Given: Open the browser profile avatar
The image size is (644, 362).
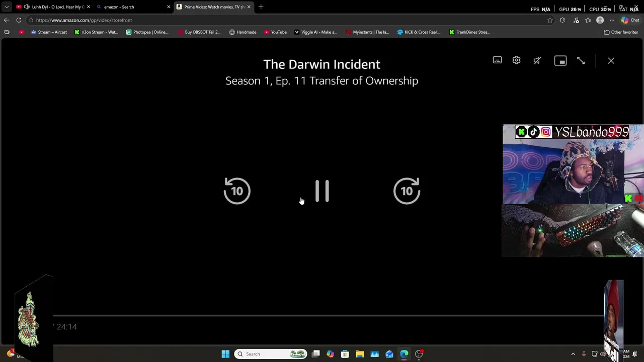Looking at the screenshot, I should [x=600, y=20].
